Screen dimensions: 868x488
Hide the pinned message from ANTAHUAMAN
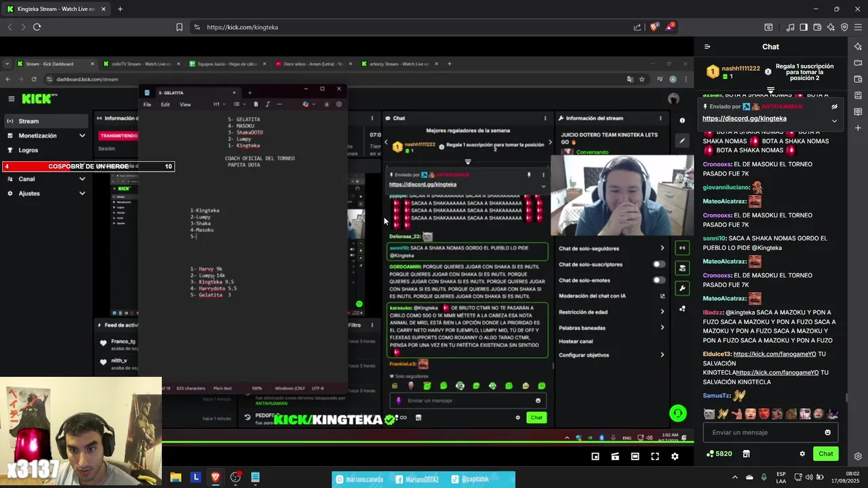click(835, 106)
